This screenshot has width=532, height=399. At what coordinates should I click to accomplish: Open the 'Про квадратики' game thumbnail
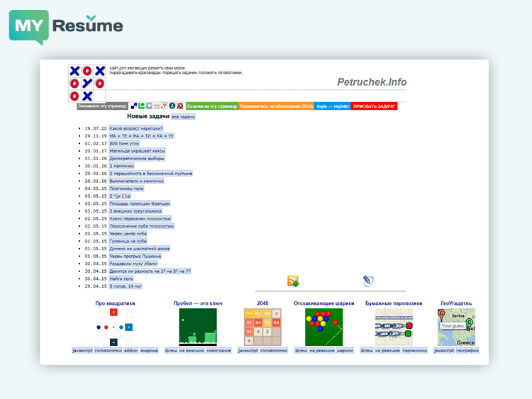115,327
